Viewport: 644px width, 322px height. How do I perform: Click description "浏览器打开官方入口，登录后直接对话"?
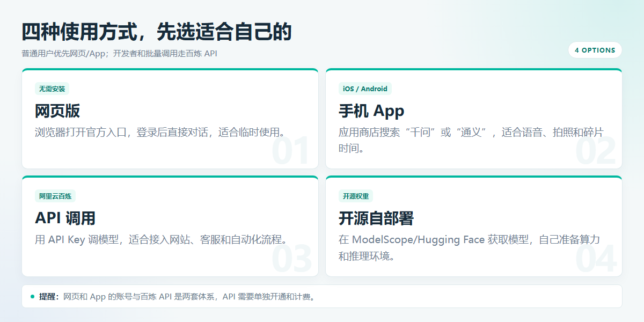click(x=120, y=132)
